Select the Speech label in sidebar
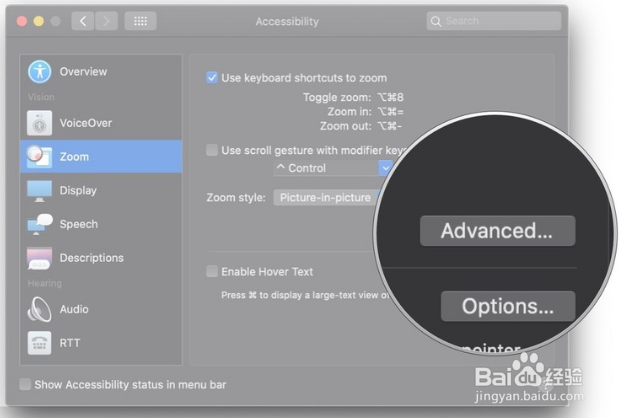The width and height of the screenshot is (619, 418). point(79,224)
